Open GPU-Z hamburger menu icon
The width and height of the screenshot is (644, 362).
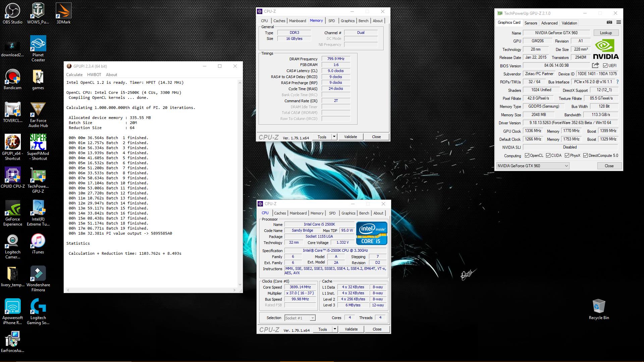[x=619, y=22]
